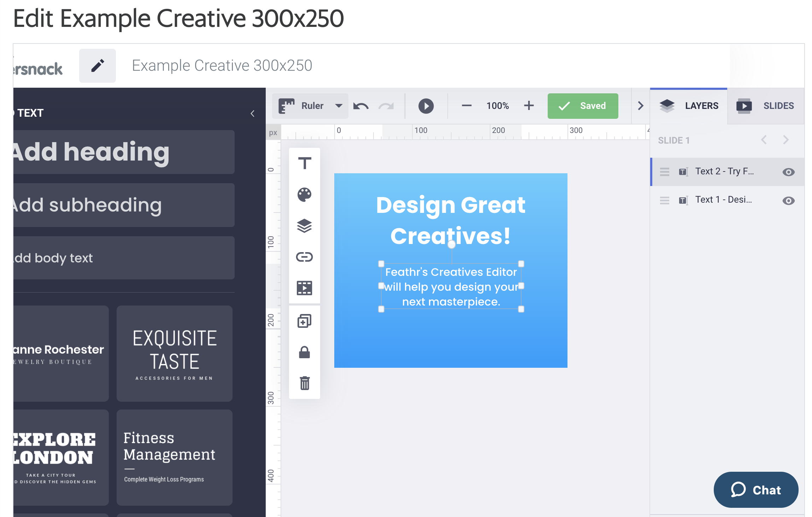
Task: Zoom in with the plus button
Action: tap(529, 106)
